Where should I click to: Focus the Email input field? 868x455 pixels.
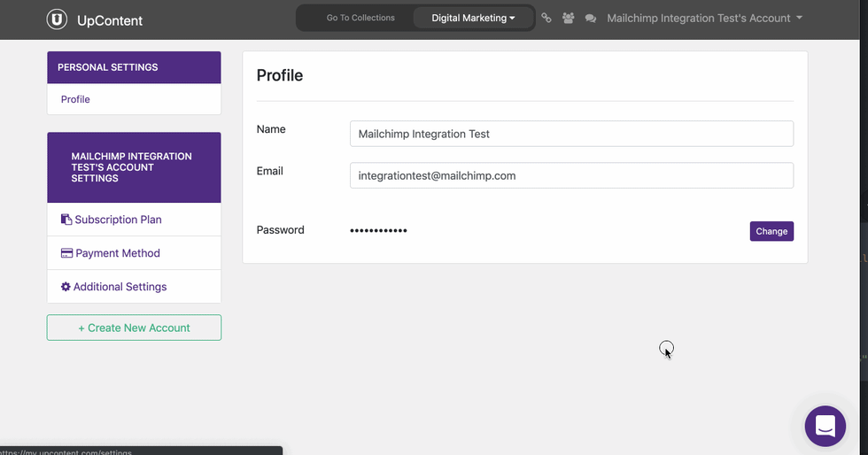(571, 175)
